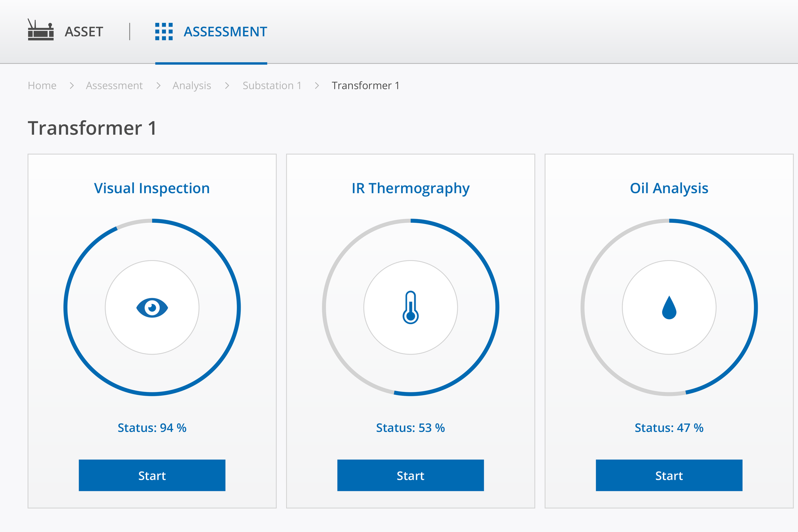Start the Visual Inspection assessment
This screenshot has width=798, height=532.
[x=152, y=475]
